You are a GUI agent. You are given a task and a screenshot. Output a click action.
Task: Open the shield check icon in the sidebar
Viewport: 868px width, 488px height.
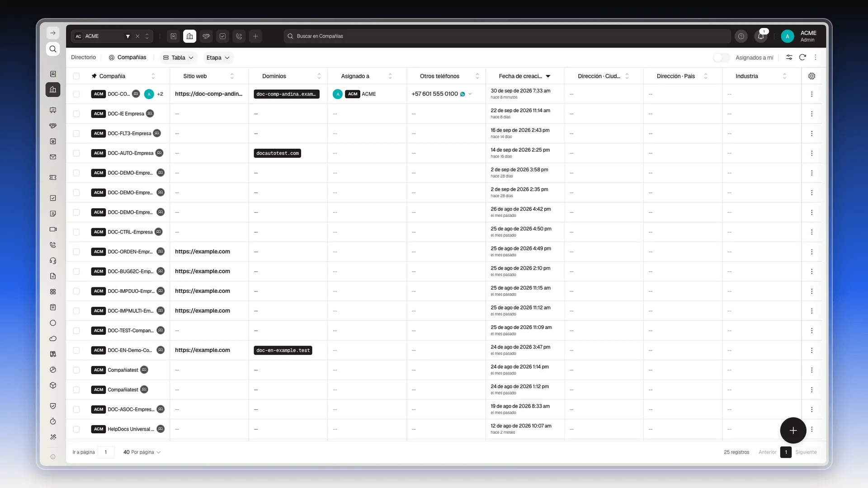(x=53, y=406)
